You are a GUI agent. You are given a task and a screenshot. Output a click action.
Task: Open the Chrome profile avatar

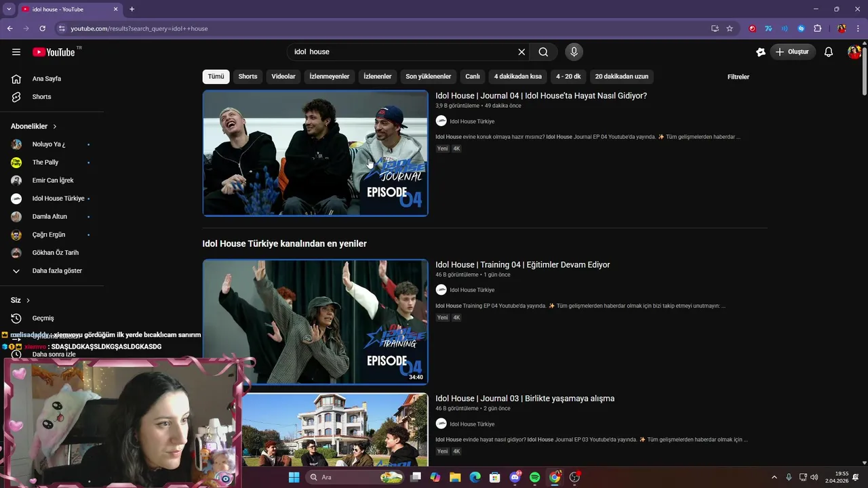click(x=842, y=28)
